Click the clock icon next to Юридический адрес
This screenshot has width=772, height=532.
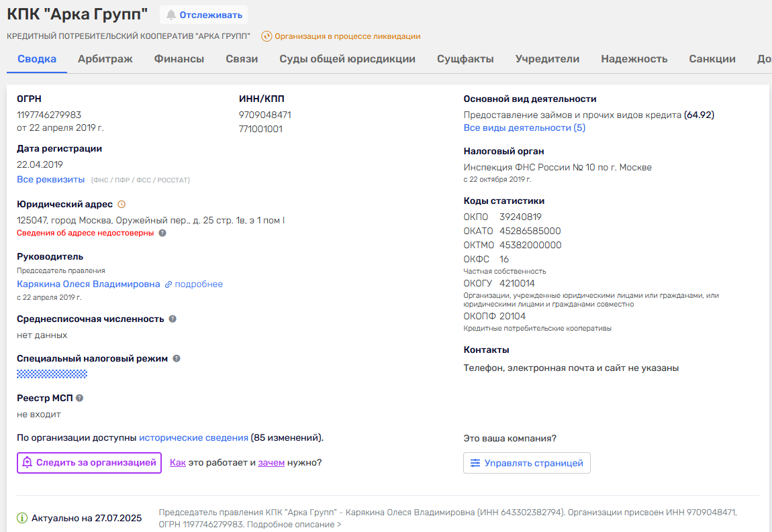coord(122,204)
